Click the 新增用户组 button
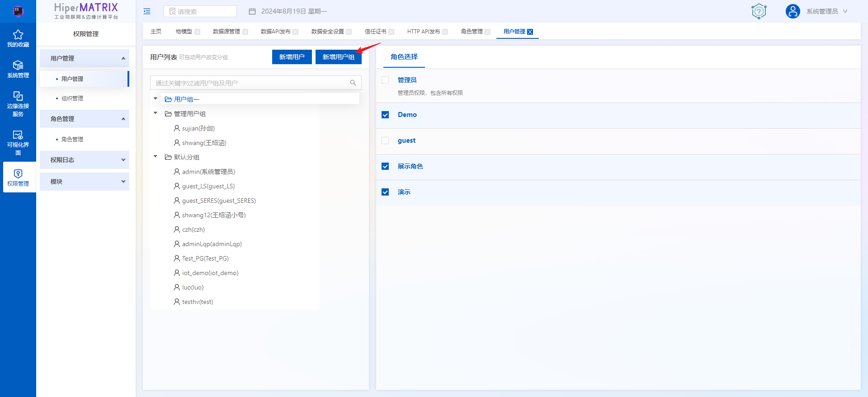 click(x=339, y=57)
